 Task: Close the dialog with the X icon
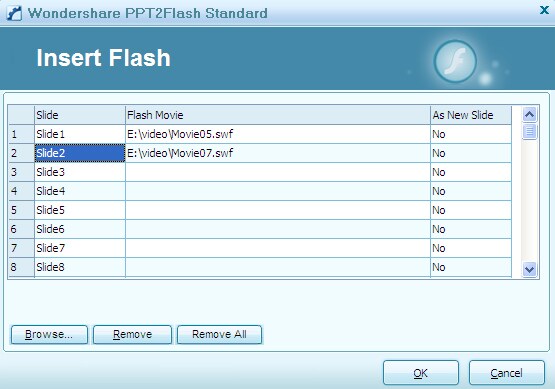coord(544,10)
